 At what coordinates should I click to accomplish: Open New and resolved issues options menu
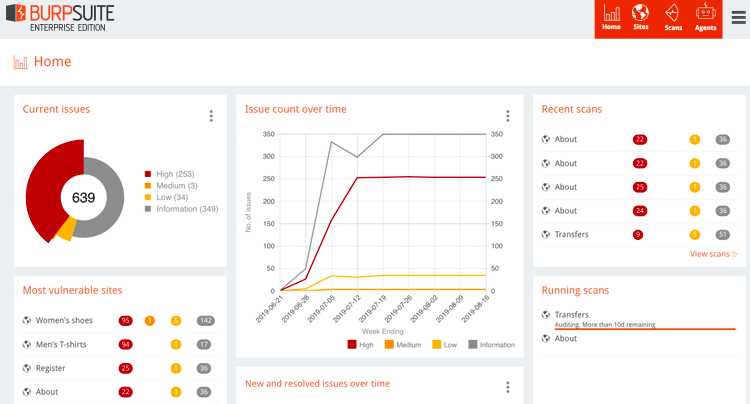pos(507,387)
